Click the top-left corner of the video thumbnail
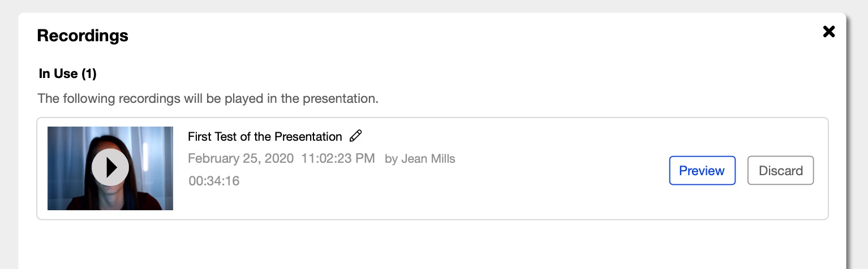 51,130
